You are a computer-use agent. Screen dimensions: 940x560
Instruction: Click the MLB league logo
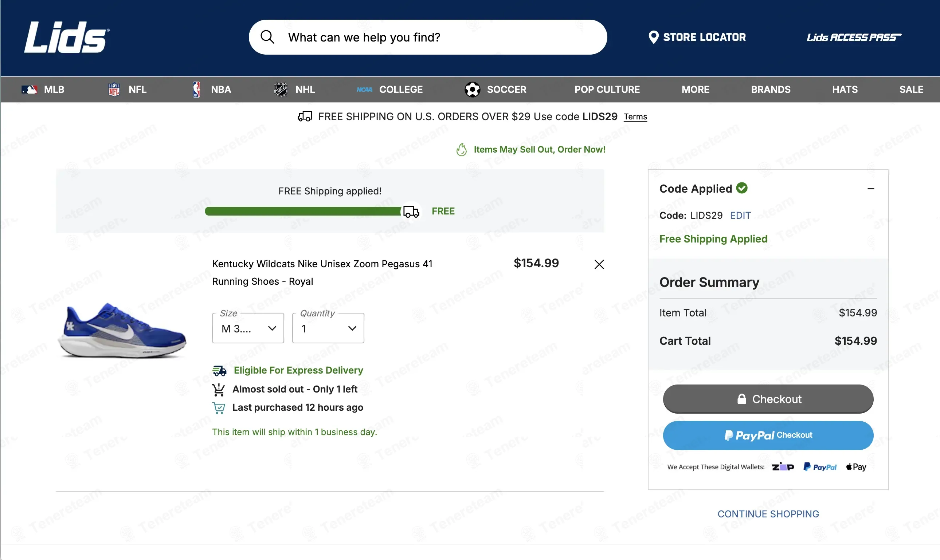[x=29, y=90]
